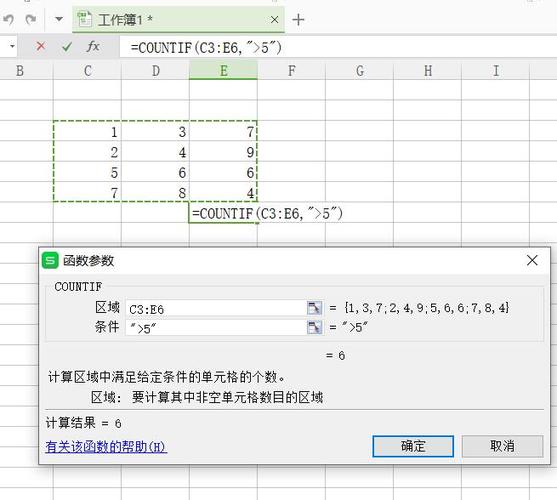Close the 工作簿1 tab
The image size is (557, 500).
[x=274, y=20]
